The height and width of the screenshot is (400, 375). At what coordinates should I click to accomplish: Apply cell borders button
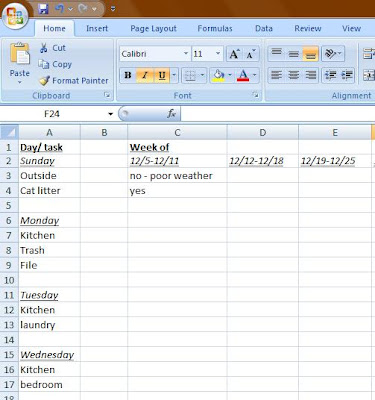190,75
